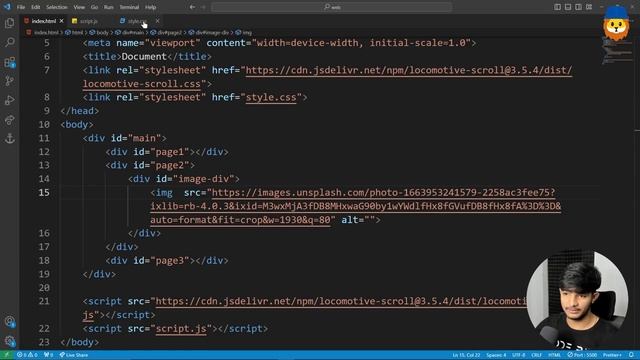
Task: Change HTML language mode in status bar
Action: pyautogui.click(x=554, y=355)
